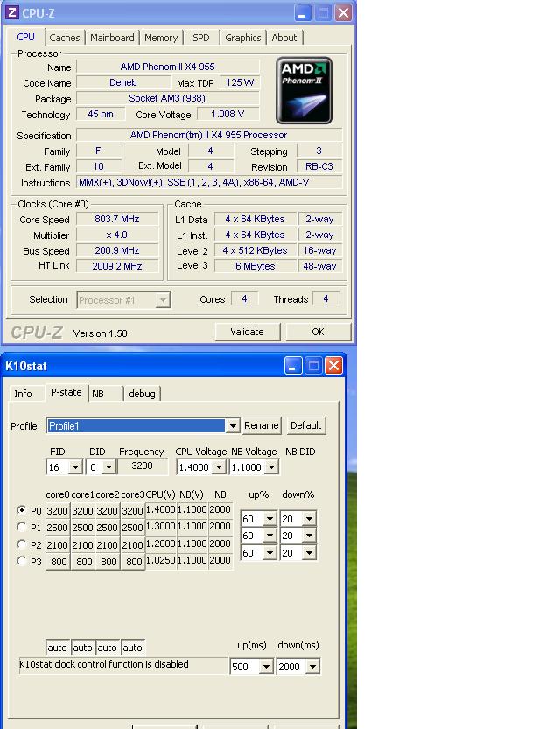Click the P1 CPU voltage cell 1.3000

coord(161,526)
